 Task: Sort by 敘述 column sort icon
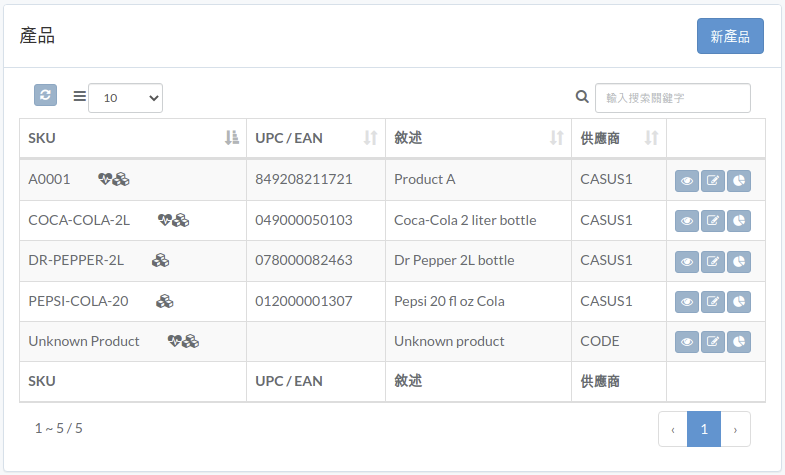click(557, 138)
